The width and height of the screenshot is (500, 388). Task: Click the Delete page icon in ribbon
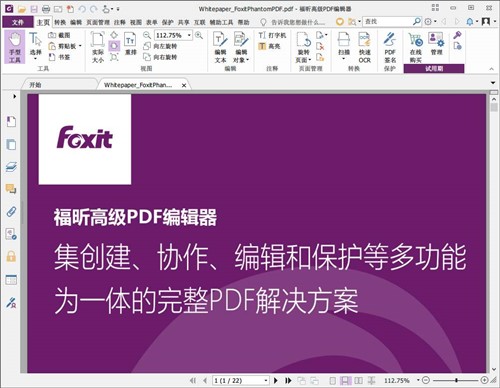pyautogui.click(x=320, y=46)
